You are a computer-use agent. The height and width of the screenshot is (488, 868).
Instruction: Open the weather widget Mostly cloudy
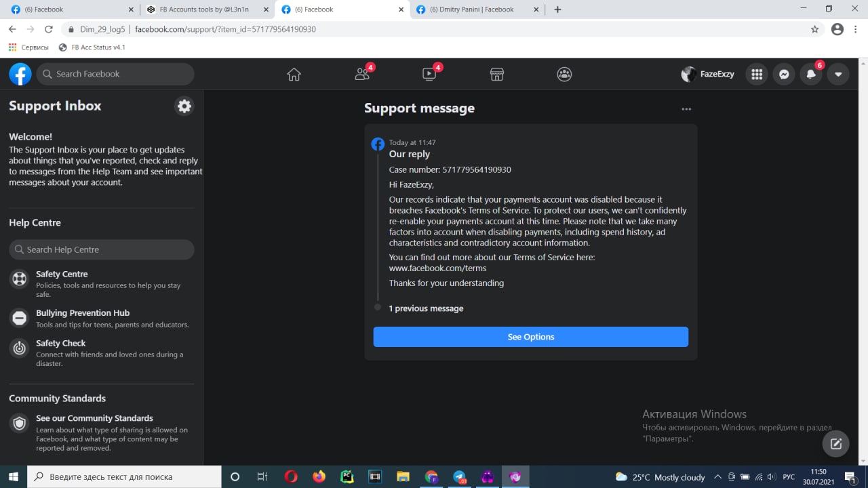(660, 477)
